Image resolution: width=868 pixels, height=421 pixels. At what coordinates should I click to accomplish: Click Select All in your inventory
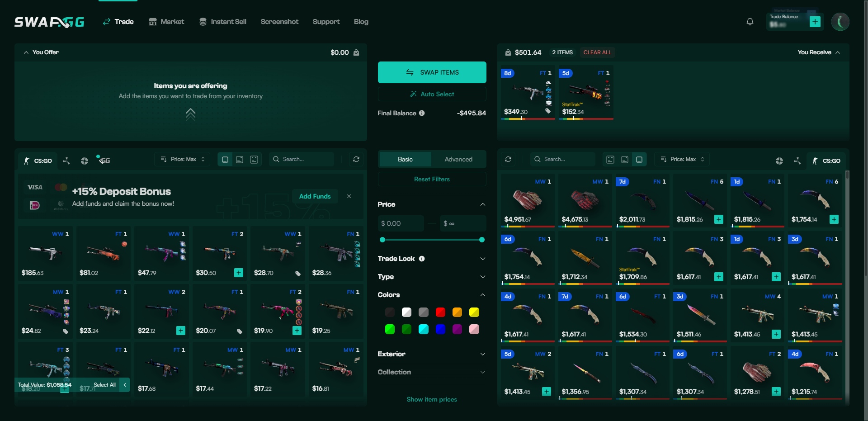104,385
